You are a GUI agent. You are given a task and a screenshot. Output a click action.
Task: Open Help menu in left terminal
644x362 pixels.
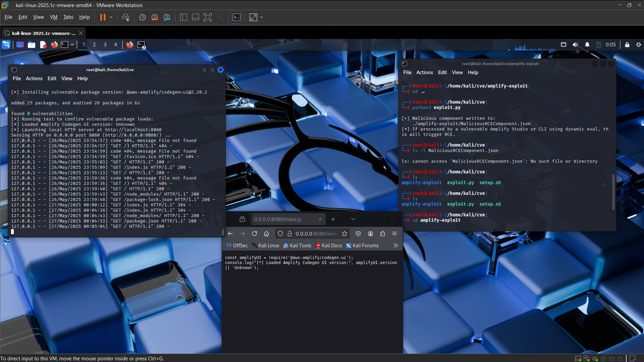[83, 79]
